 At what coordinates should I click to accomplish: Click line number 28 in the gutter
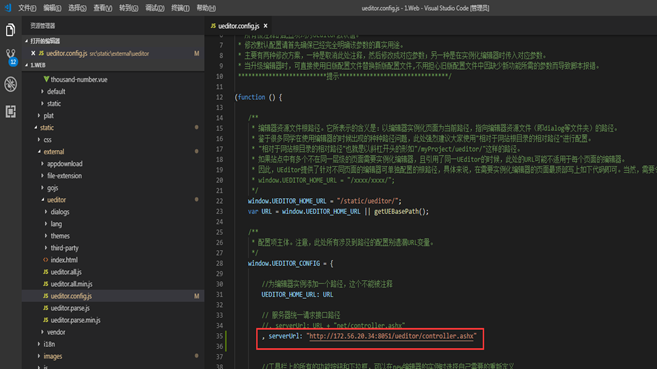(x=220, y=263)
